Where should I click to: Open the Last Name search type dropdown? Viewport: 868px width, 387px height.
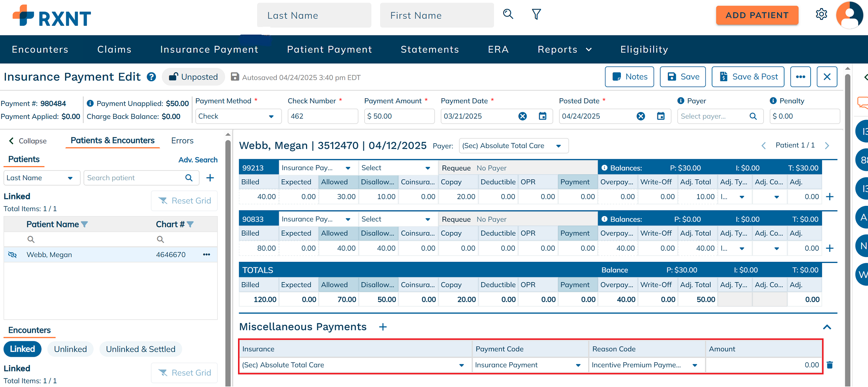click(x=42, y=178)
